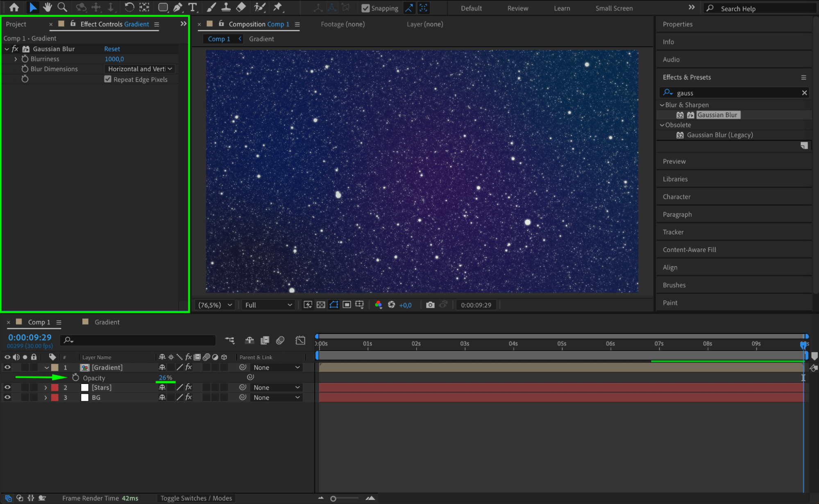
Task: Expand the BG layer properties
Action: [45, 397]
